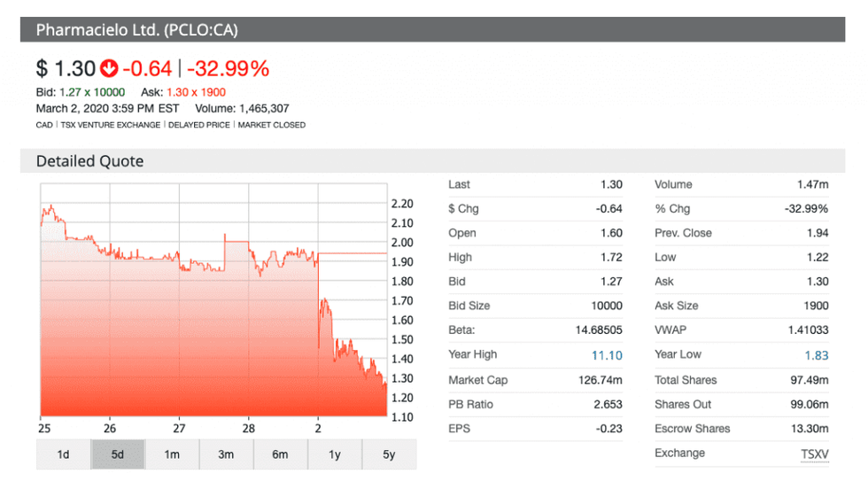Show the 1m chart view
The height and width of the screenshot is (489, 868).
coord(172,454)
